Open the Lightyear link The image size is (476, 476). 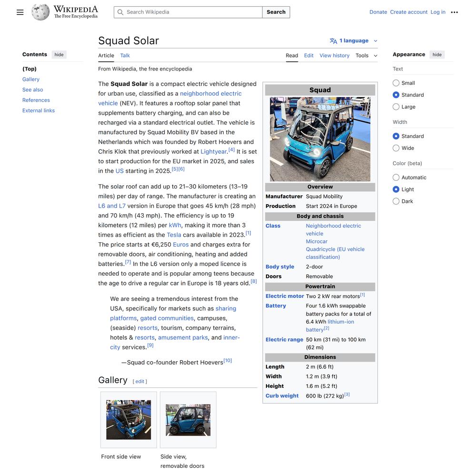[x=213, y=151]
